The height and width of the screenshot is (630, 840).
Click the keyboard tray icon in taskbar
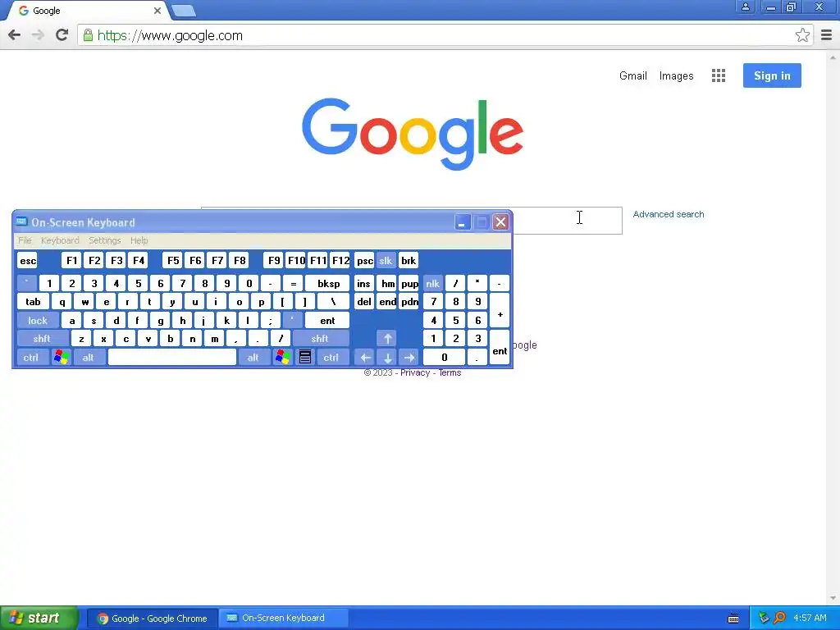click(733, 619)
